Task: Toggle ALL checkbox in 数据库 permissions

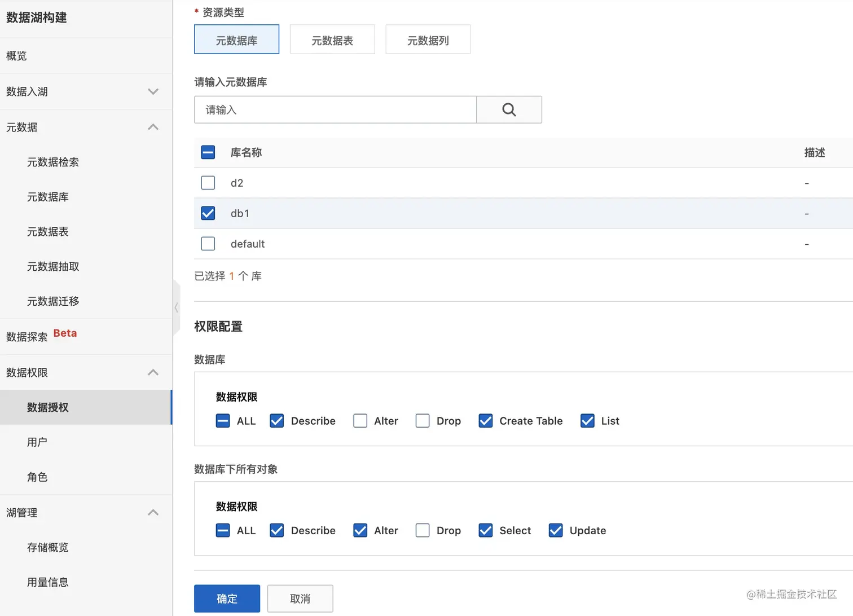Action: (223, 421)
